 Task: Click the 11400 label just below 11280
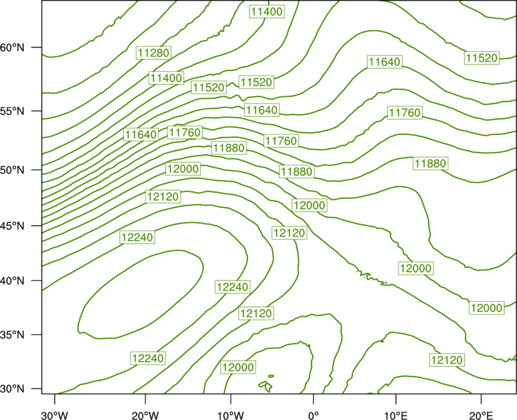[x=166, y=78]
